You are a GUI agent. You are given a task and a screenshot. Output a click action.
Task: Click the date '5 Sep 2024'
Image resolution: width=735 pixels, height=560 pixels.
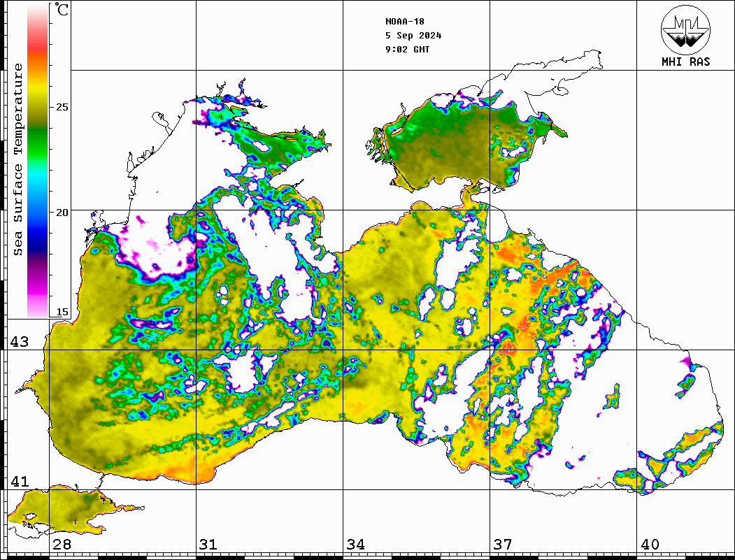[x=413, y=36]
